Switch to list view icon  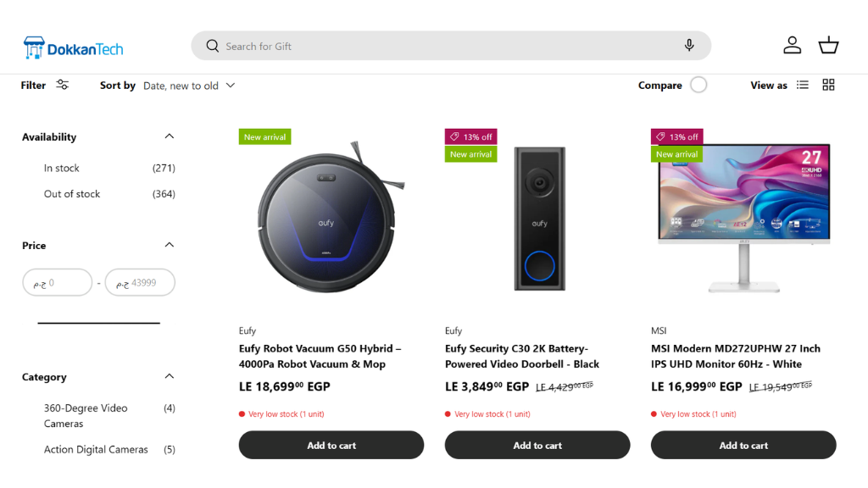pyautogui.click(x=803, y=85)
